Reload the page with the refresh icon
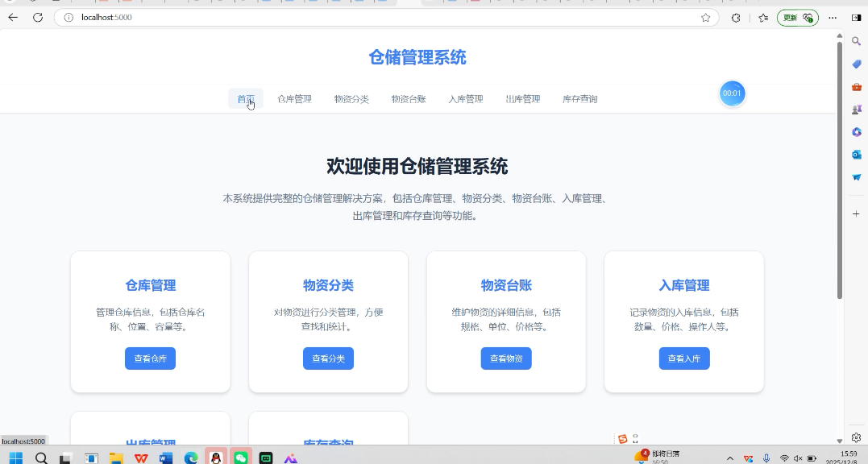Image resolution: width=868 pixels, height=464 pixels. click(x=38, y=18)
